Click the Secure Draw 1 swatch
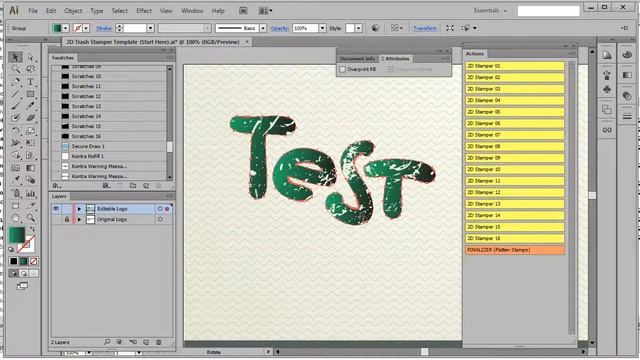Screen dimensions: 640x360 click(x=109, y=146)
